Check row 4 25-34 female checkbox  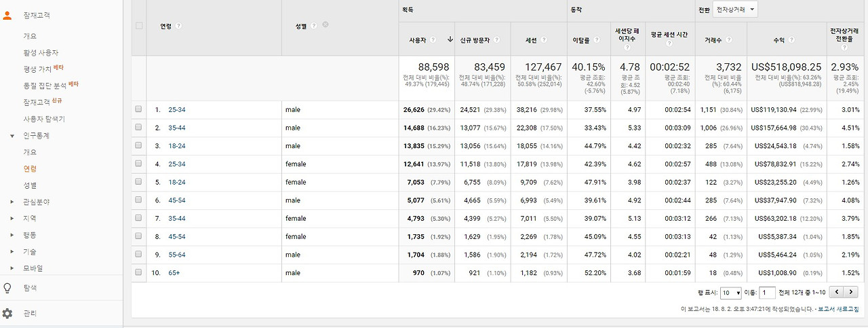tap(139, 164)
